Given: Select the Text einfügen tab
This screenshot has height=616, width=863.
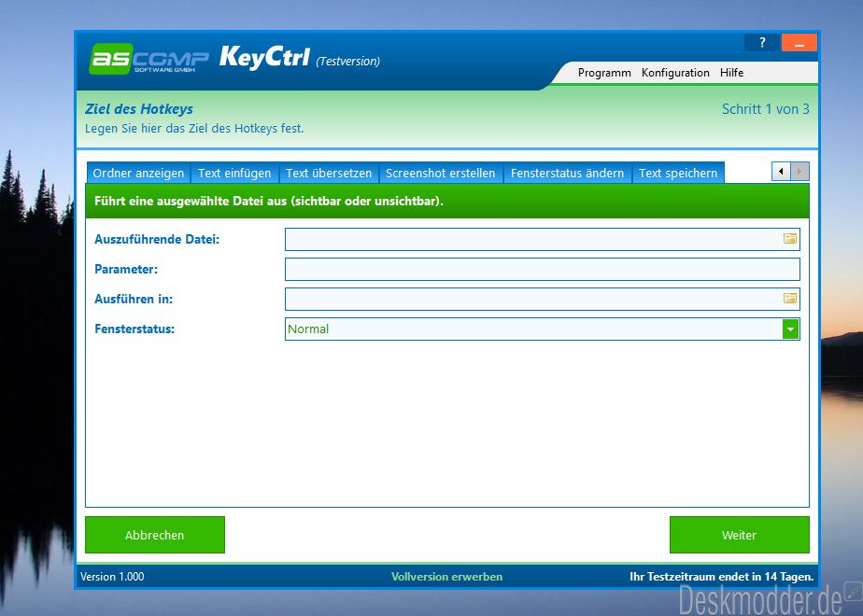Looking at the screenshot, I should (x=234, y=173).
